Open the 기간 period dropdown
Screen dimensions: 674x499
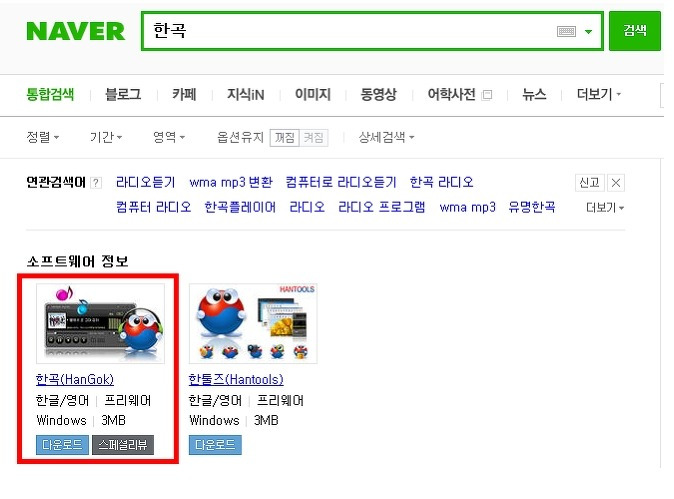click(106, 137)
